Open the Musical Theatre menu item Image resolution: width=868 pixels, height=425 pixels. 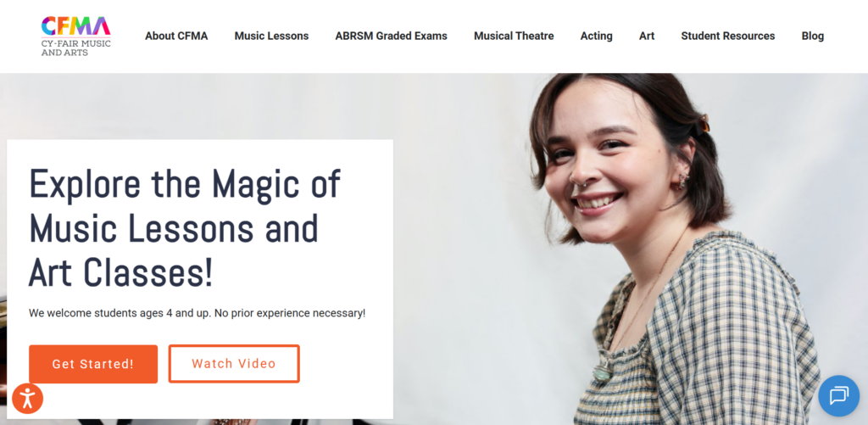(x=514, y=36)
